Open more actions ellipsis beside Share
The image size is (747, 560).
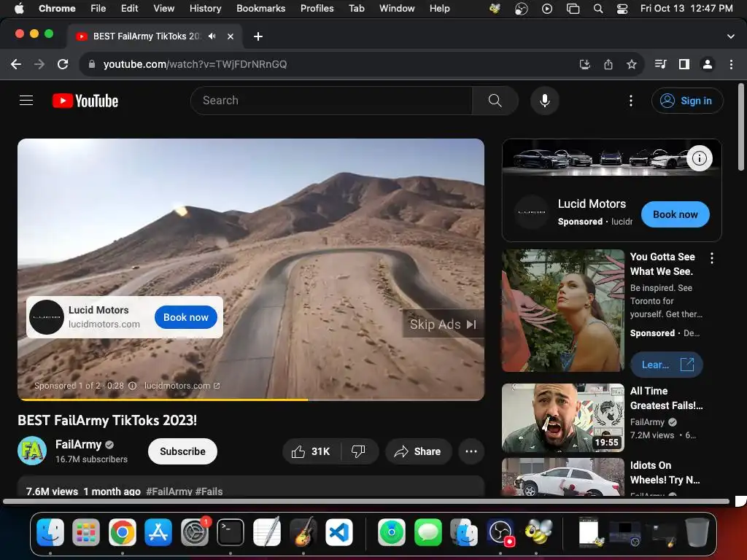(471, 451)
